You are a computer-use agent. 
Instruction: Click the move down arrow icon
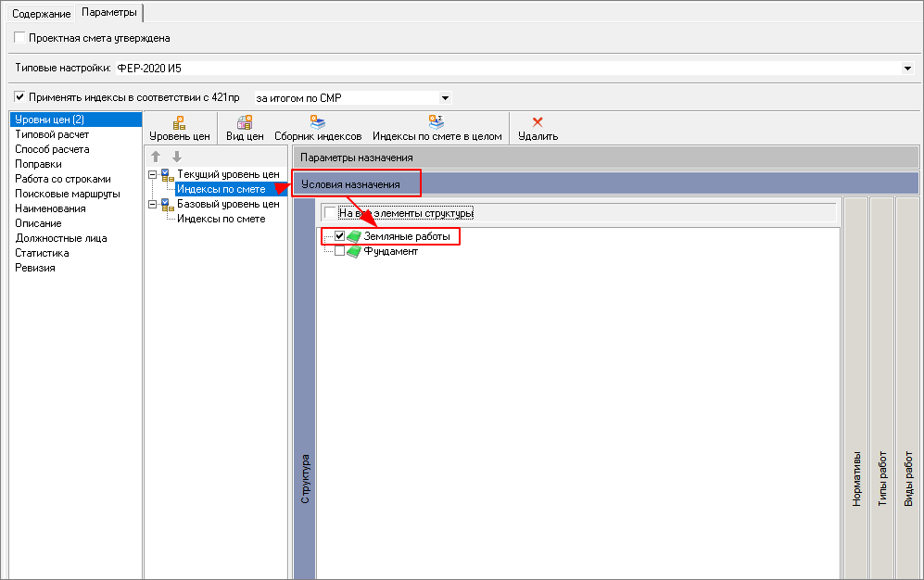(177, 157)
